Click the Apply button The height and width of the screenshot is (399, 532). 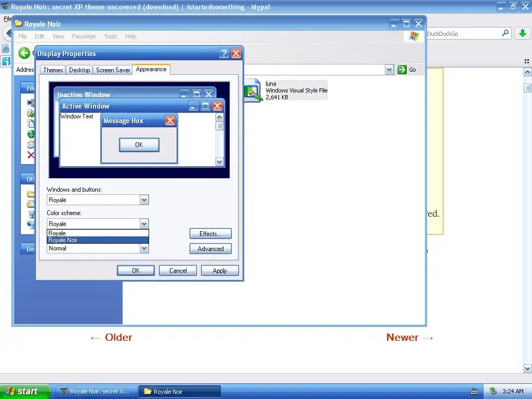(220, 270)
